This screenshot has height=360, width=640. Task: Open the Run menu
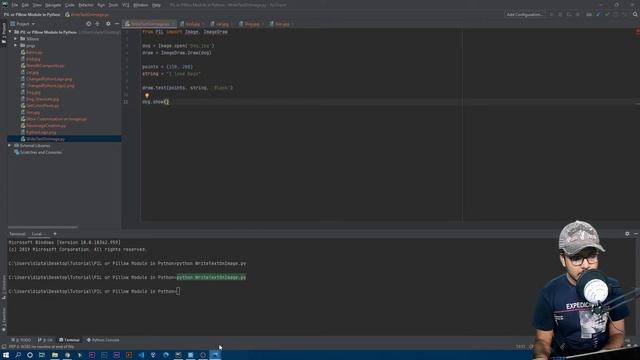[x=101, y=5]
